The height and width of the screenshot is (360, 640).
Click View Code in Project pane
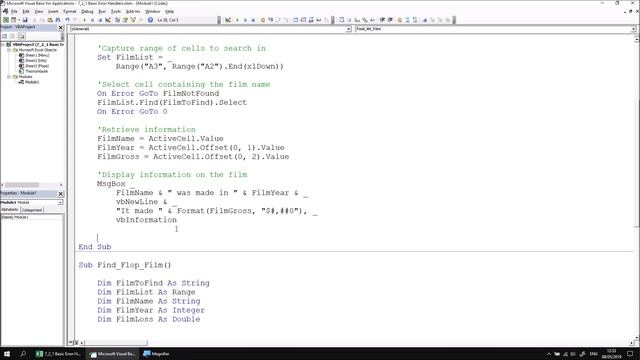pyautogui.click(x=4, y=36)
